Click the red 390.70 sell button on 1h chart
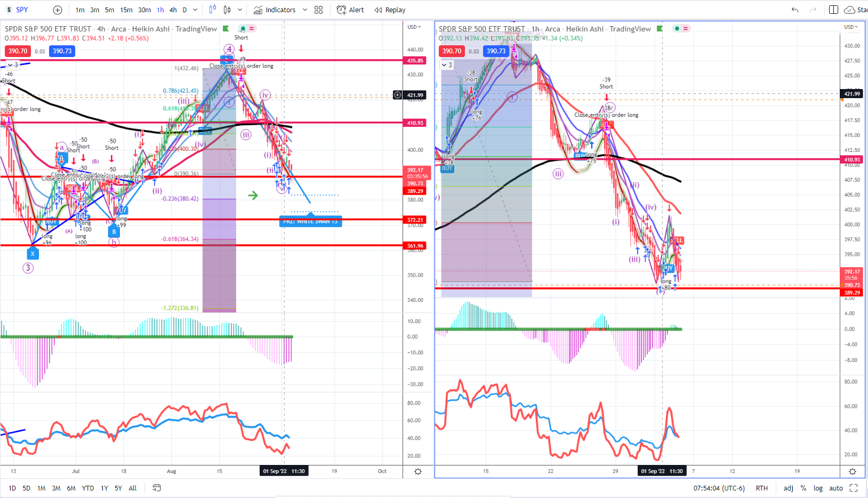This screenshot has height=498, width=868. [x=452, y=51]
